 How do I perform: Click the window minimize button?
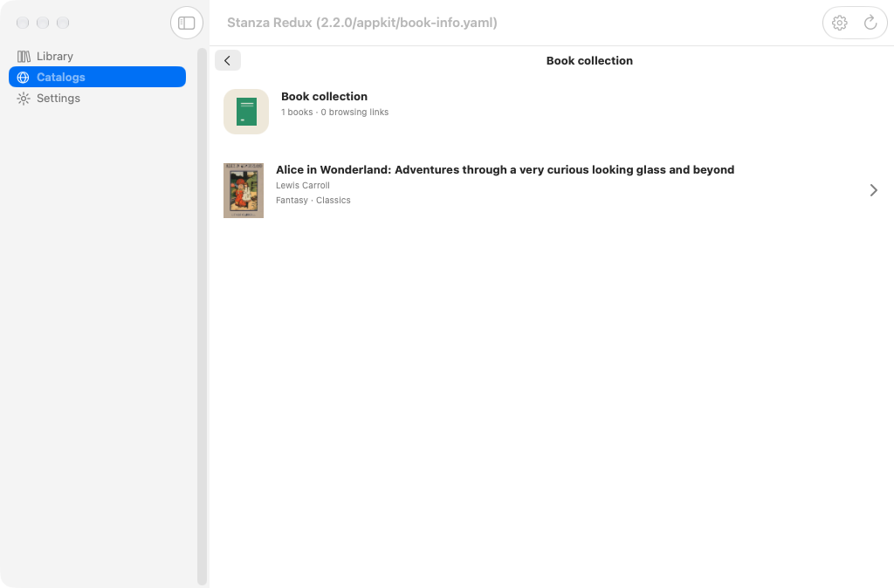tap(43, 23)
